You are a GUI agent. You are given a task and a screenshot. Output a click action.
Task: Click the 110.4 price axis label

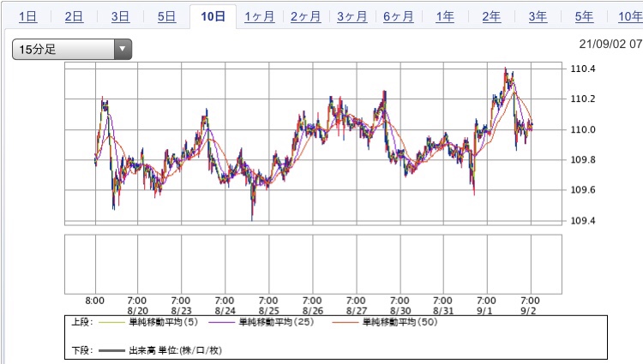[583, 69]
